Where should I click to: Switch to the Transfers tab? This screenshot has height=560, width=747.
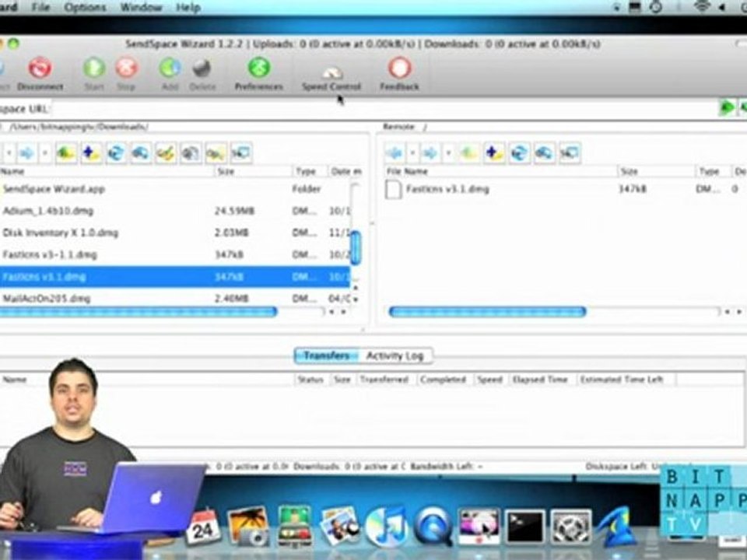pyautogui.click(x=327, y=355)
